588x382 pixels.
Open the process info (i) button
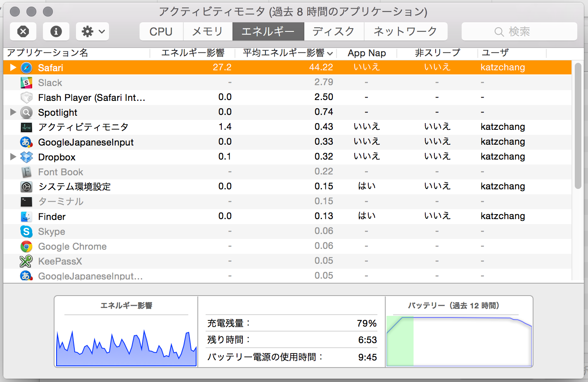56,31
